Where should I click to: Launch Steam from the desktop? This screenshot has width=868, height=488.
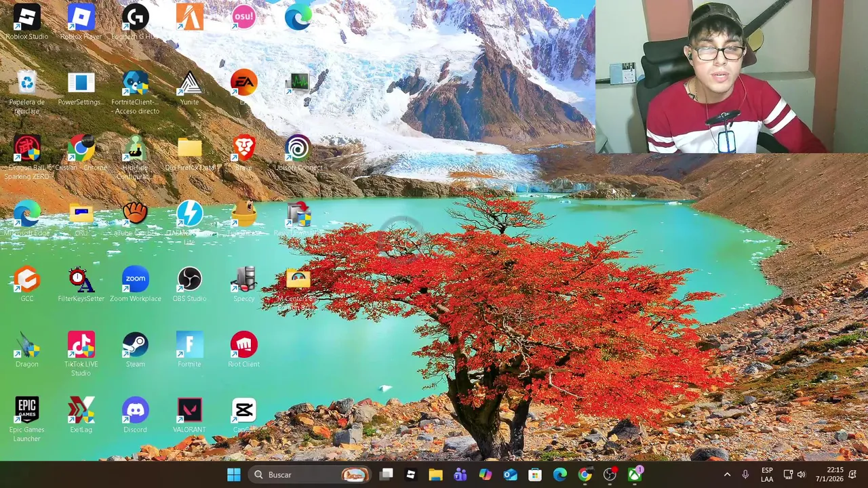(135, 346)
